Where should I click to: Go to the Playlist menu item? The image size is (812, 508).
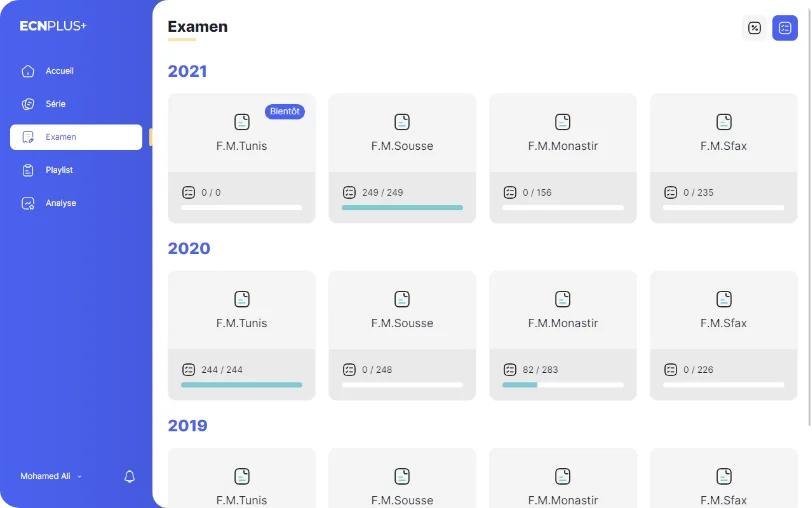click(76, 170)
